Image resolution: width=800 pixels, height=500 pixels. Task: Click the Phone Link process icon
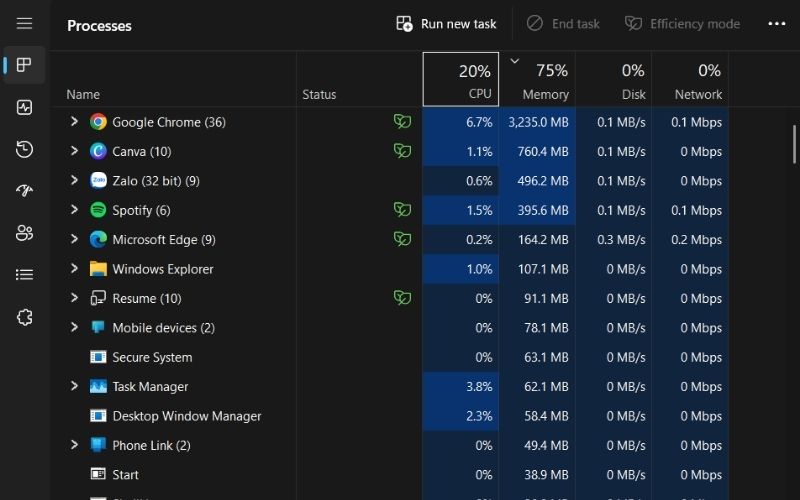click(98, 445)
